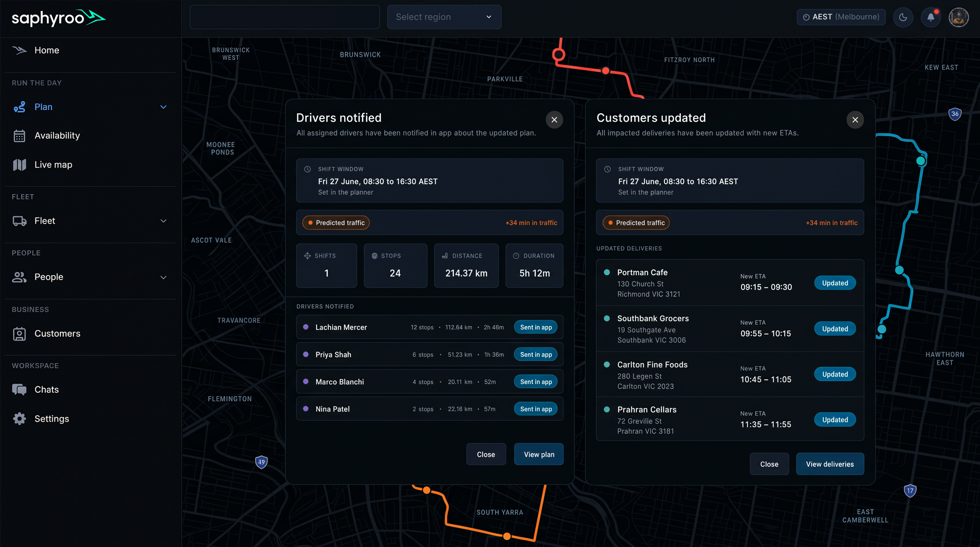Click Sent in app for Marco Blanchi
Screen dimensions: 980x547
[x=536, y=382]
